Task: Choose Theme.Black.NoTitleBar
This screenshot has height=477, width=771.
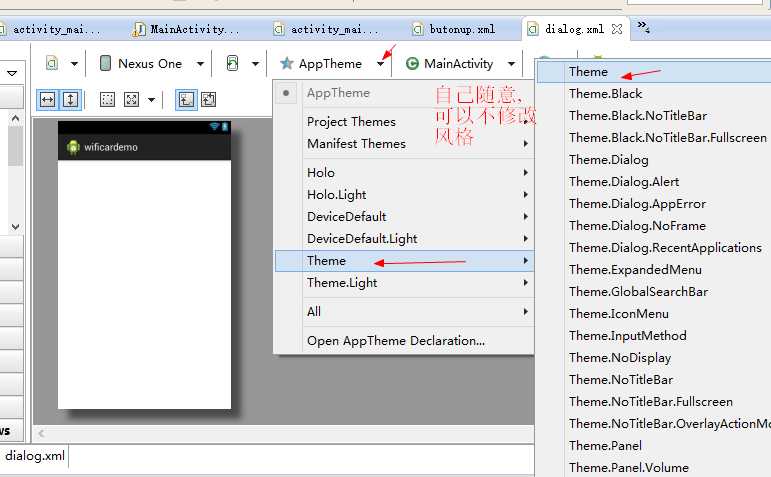Action: (x=654, y=116)
